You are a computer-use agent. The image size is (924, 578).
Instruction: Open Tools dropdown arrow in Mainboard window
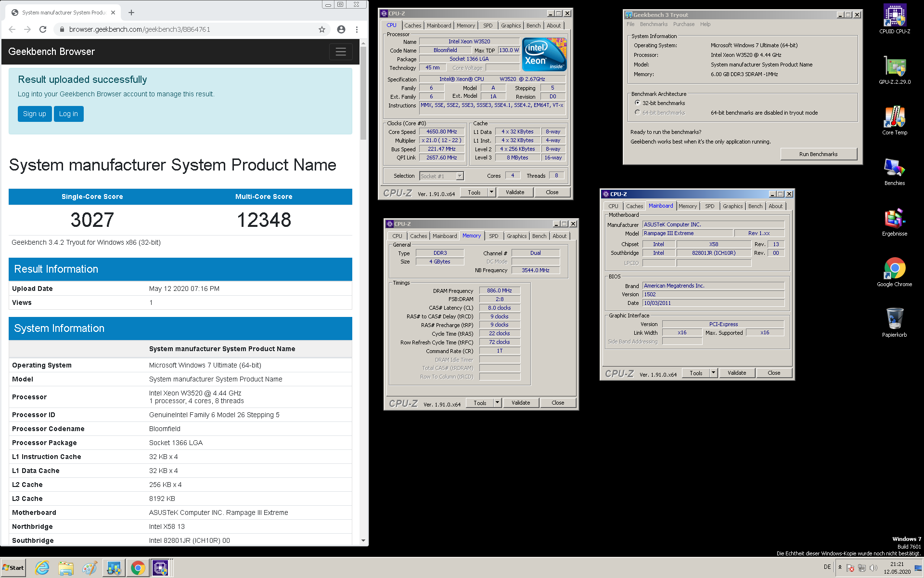(x=713, y=373)
